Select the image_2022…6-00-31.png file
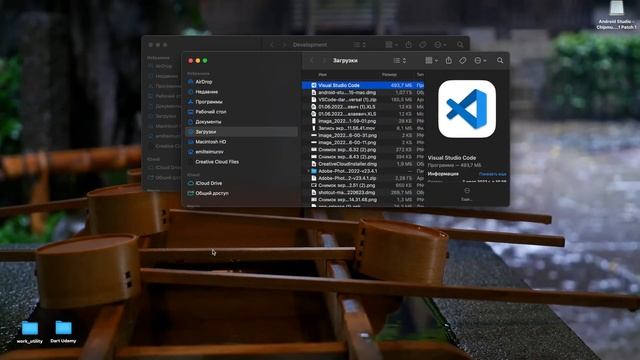640x360 pixels. point(363,135)
